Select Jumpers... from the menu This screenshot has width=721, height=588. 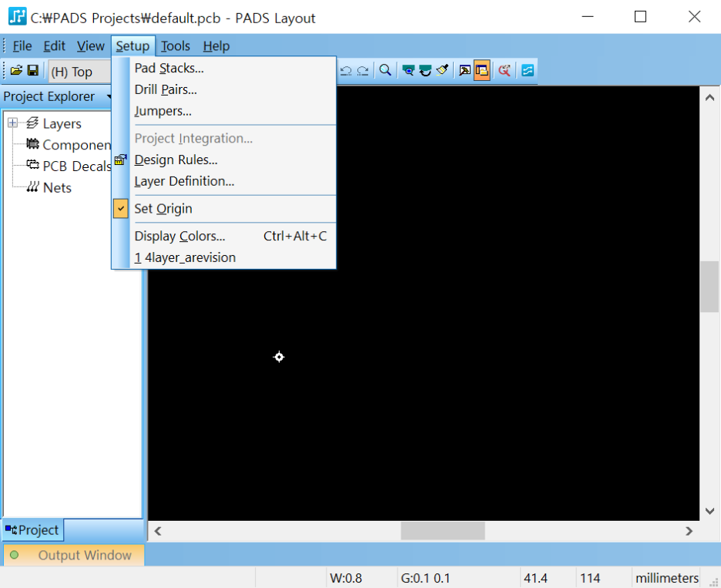[224, 111]
